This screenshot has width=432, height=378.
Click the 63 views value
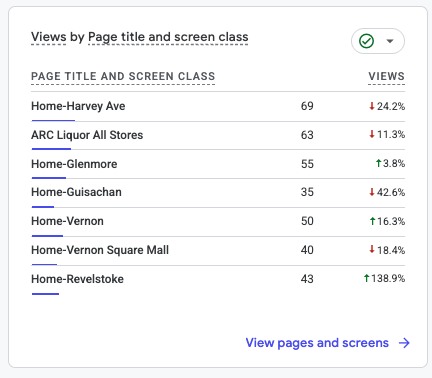(x=307, y=135)
